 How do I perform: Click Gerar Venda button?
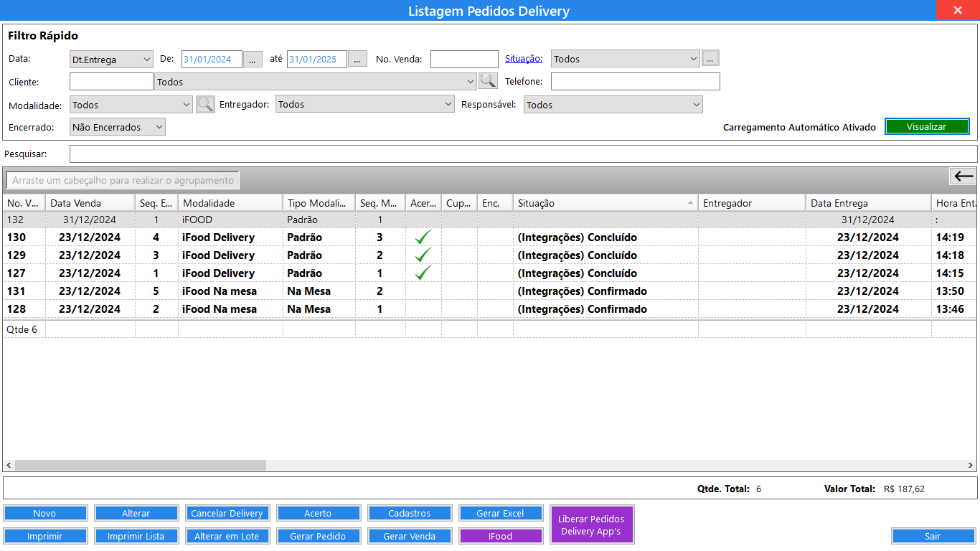[410, 536]
